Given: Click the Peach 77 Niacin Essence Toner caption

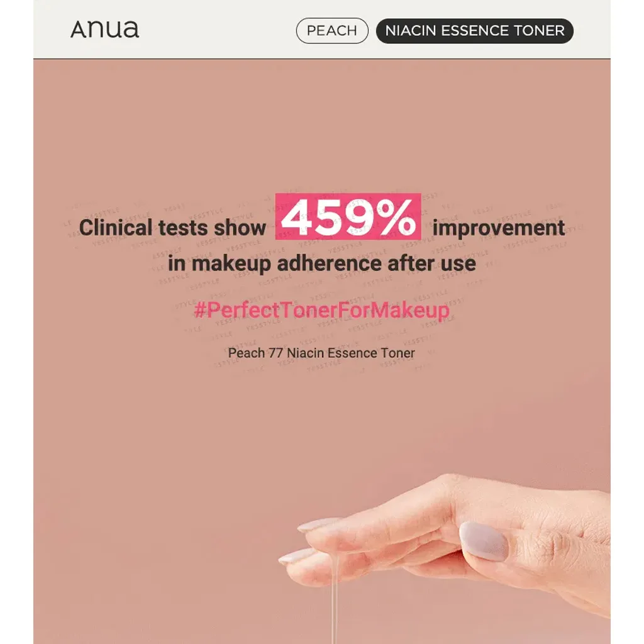Looking at the screenshot, I should coord(321,353).
